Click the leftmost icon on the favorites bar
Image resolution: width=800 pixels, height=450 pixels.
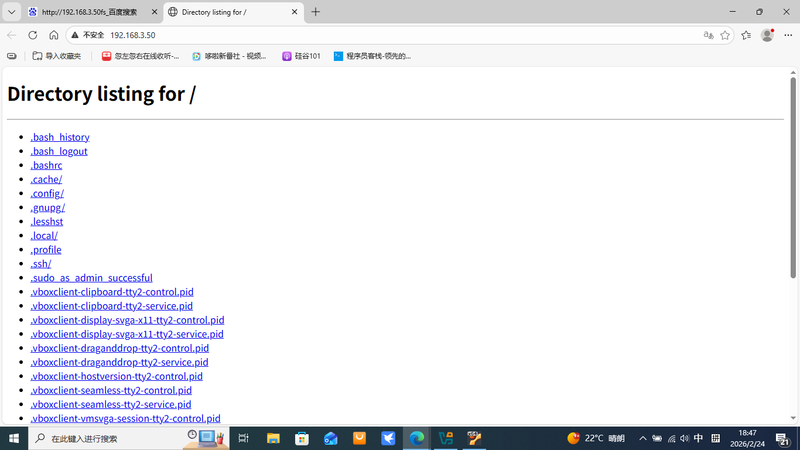[12, 56]
